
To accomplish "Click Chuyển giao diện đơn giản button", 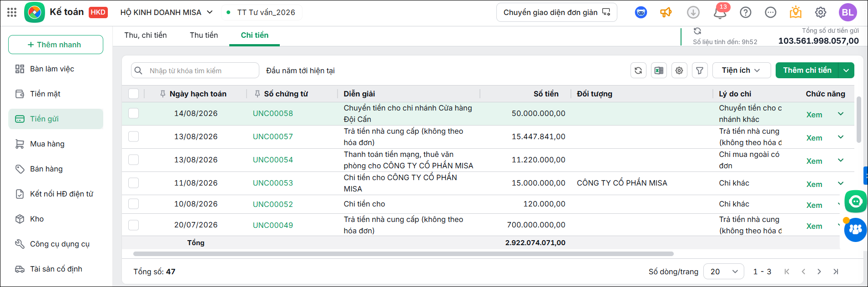I will pyautogui.click(x=557, y=12).
